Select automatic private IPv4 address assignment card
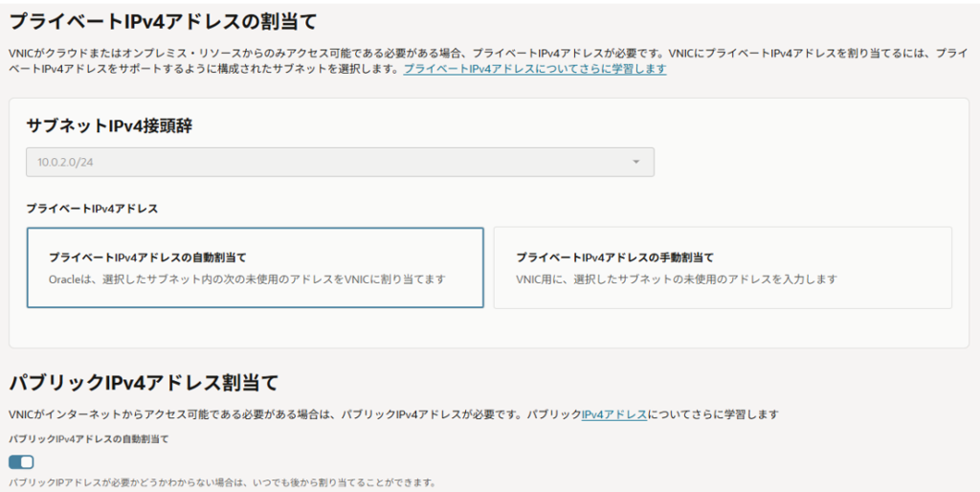This screenshot has height=492, width=980. click(x=255, y=267)
